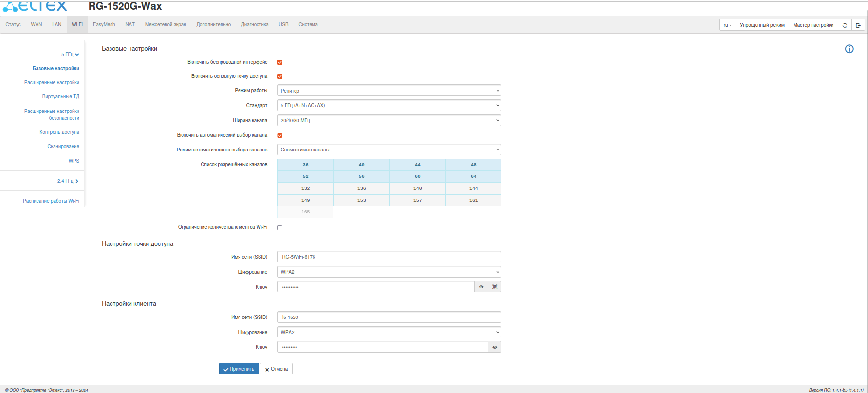Toggle allowed channel 157
This screenshot has width=868, height=393.
pos(417,200)
